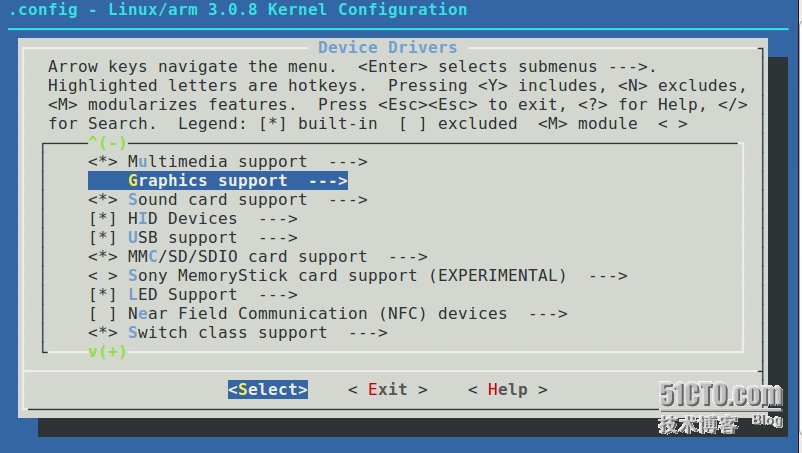The height and width of the screenshot is (453, 802).
Task: Expand the Switch class support arrow
Action: tap(368, 333)
